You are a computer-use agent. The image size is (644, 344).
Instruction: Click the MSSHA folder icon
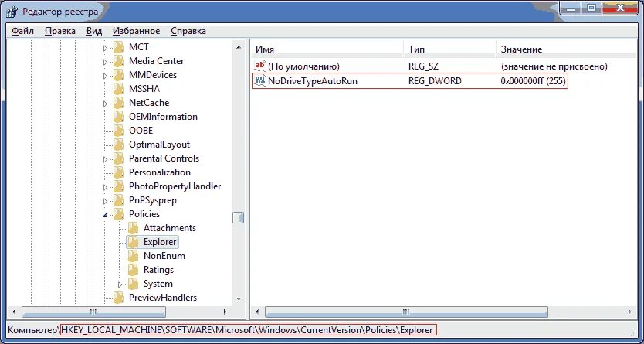(118, 89)
